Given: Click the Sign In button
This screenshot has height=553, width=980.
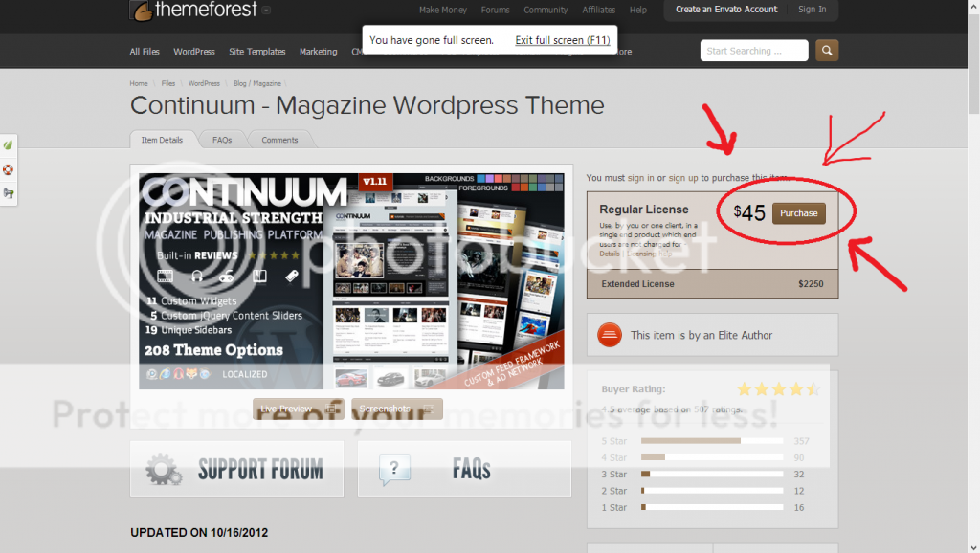Looking at the screenshot, I should tap(812, 10).
